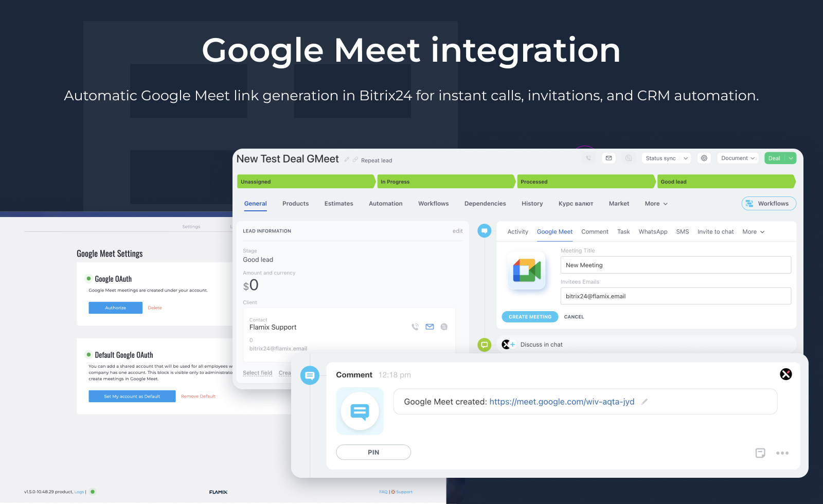Click the note icon in comment footer

[x=760, y=453]
